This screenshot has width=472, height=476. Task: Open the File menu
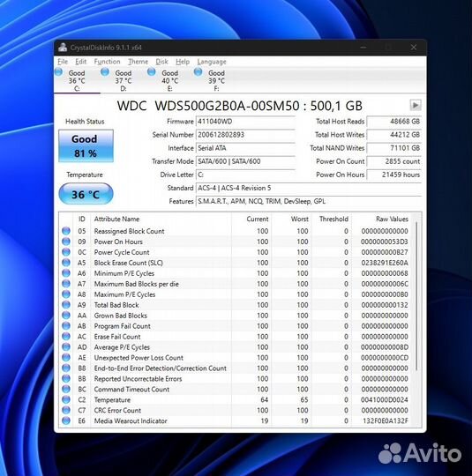63,62
